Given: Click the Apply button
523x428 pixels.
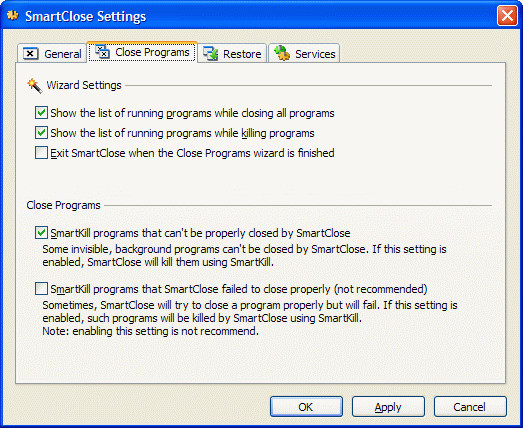Looking at the screenshot, I should point(388,407).
